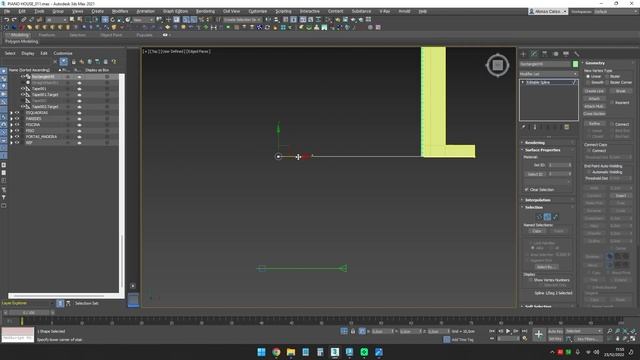
Task: Click the Cross Section button
Action: point(594,114)
